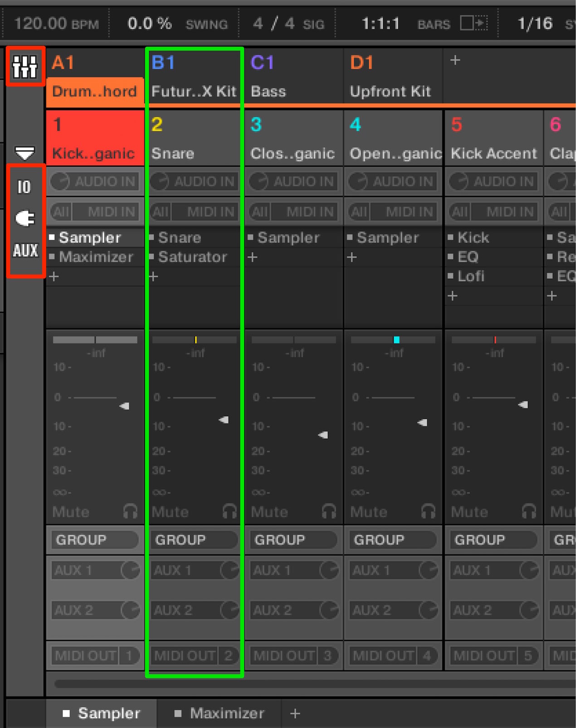576x728 pixels.
Task: Click Kick channel level fader handle
Action: (124, 406)
